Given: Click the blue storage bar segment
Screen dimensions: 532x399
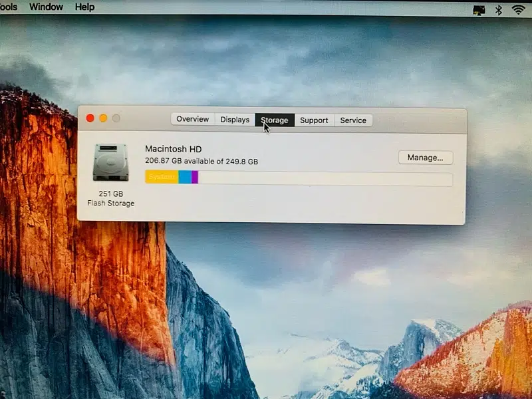Looking at the screenshot, I should pos(185,177).
